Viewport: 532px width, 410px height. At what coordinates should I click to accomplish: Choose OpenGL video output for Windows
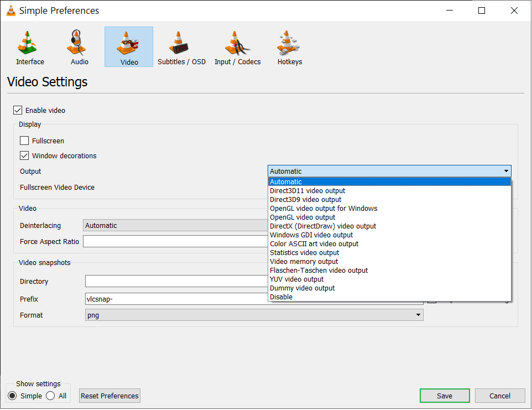click(x=389, y=209)
